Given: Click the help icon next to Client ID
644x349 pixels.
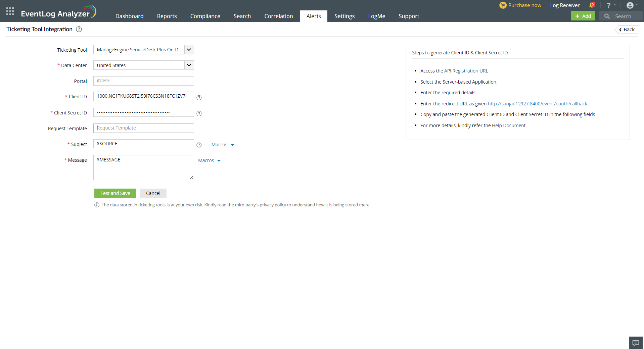Looking at the screenshot, I should [x=199, y=98].
